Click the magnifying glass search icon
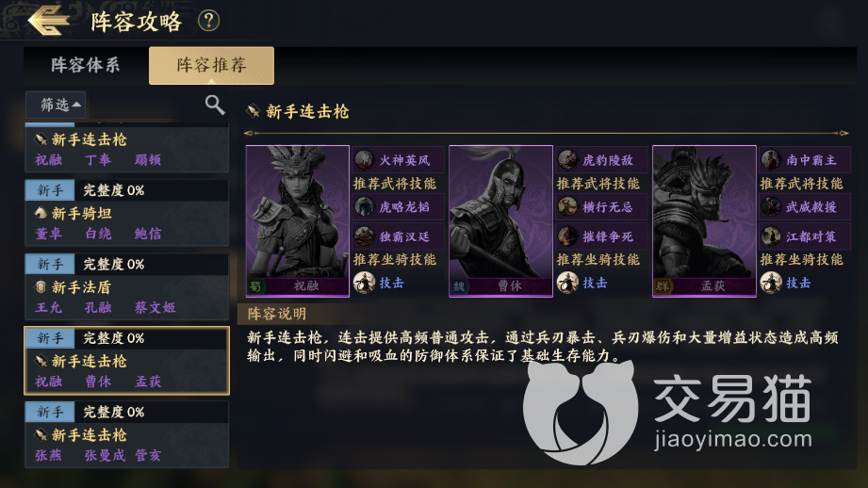 click(x=215, y=104)
